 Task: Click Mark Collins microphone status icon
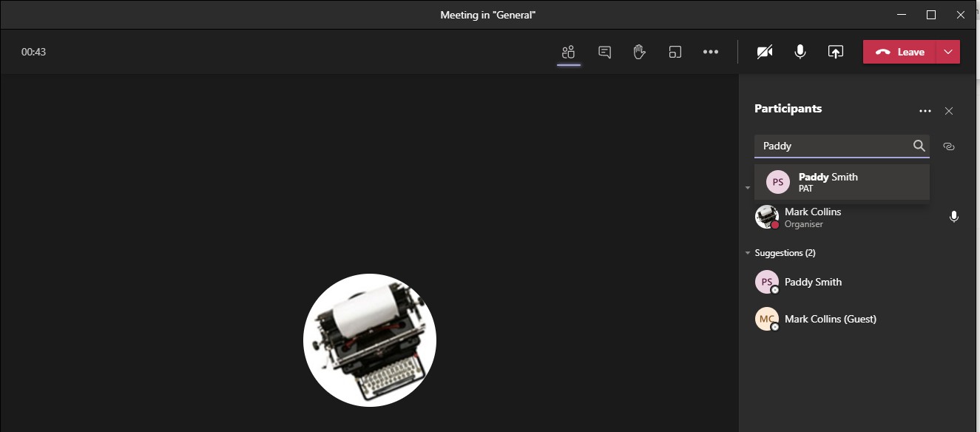[954, 217]
